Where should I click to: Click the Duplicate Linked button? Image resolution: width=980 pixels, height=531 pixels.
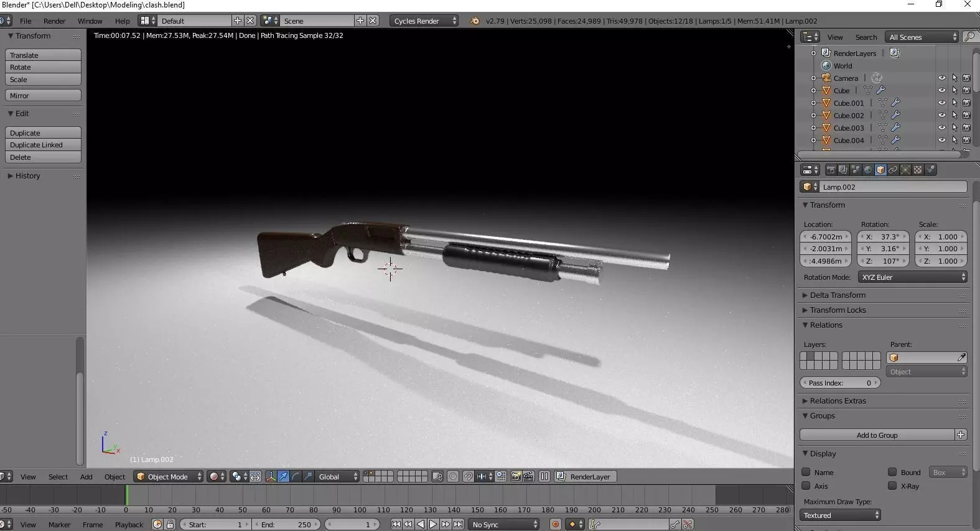(43, 145)
